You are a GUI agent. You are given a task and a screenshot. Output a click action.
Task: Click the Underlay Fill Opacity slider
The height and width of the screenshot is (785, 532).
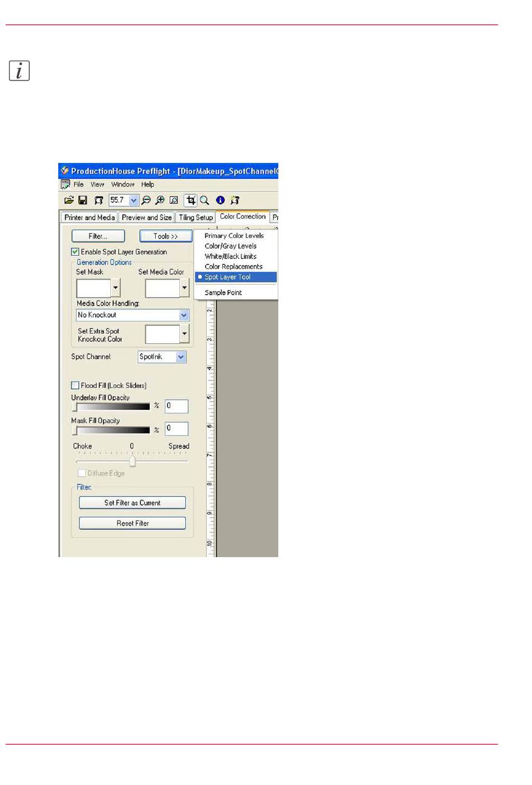point(111,406)
